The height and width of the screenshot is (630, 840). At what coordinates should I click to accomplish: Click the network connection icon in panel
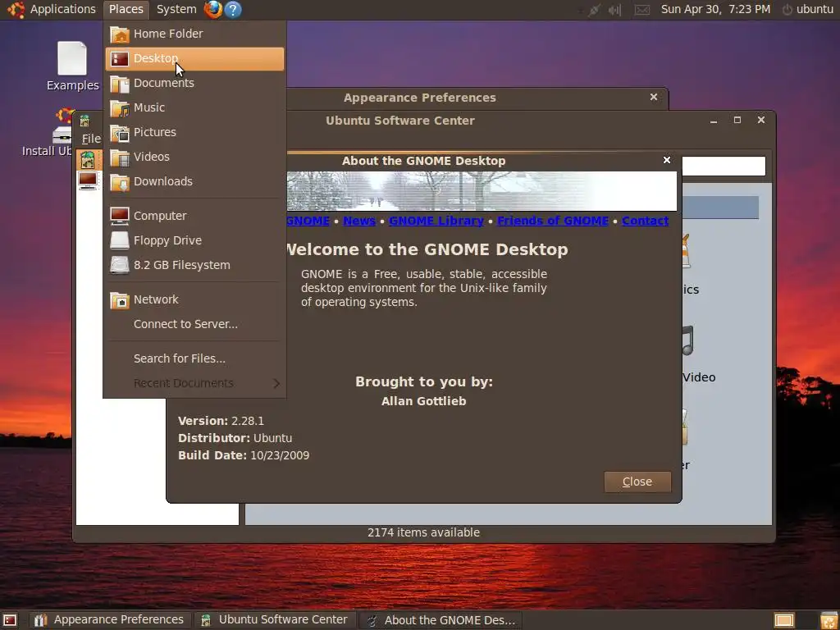592,10
